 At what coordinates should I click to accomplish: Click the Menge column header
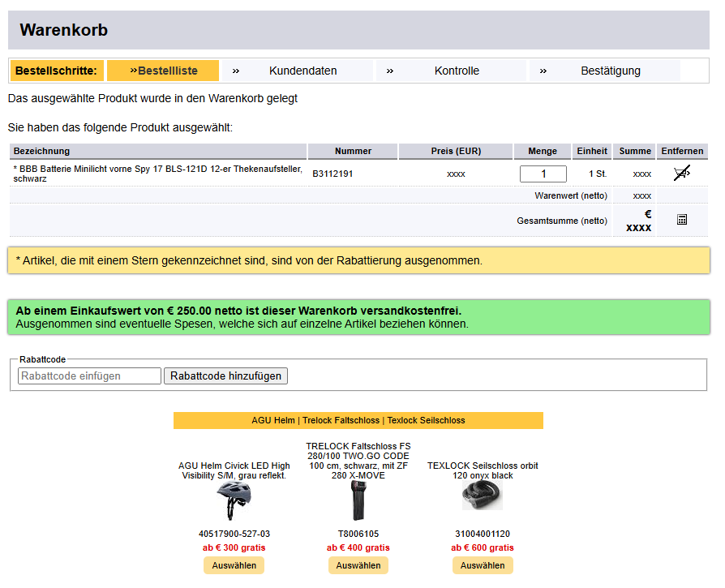point(543,151)
